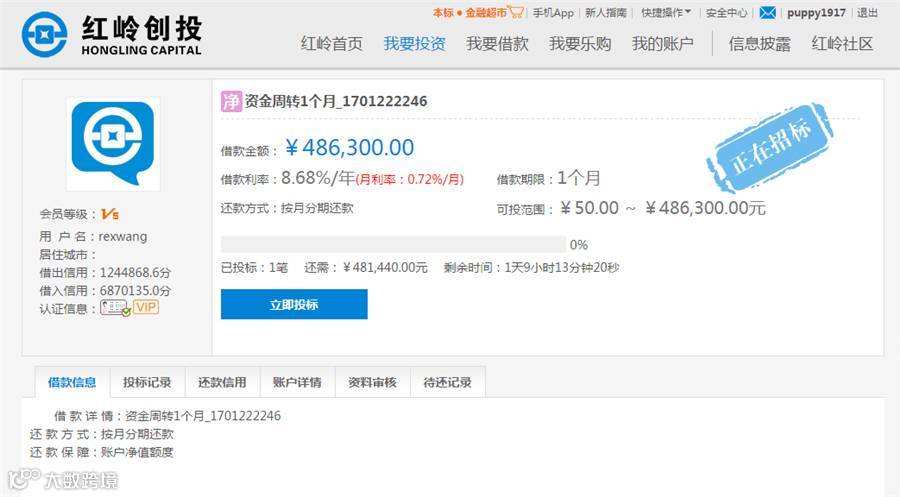This screenshot has width=900, height=497.
Task: Click the 本标 link in top bar
Action: [443, 13]
